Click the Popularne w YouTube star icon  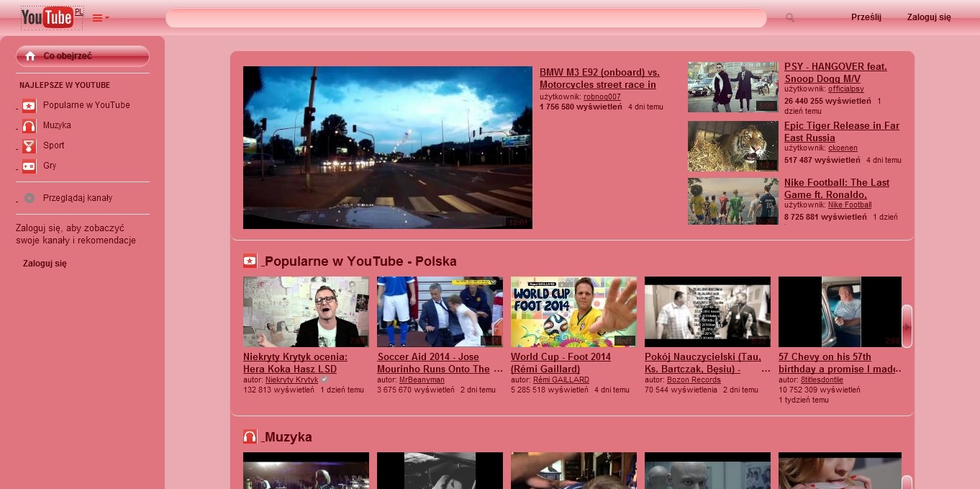pos(29,105)
